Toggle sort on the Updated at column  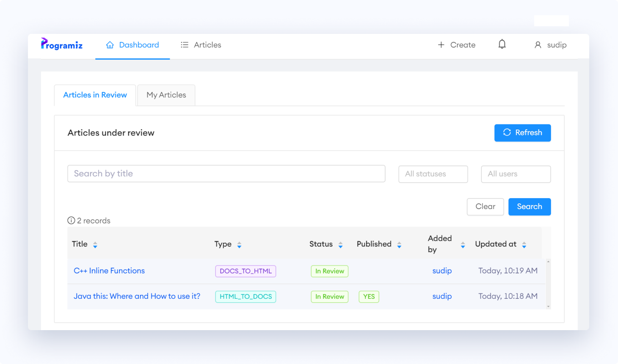click(524, 244)
